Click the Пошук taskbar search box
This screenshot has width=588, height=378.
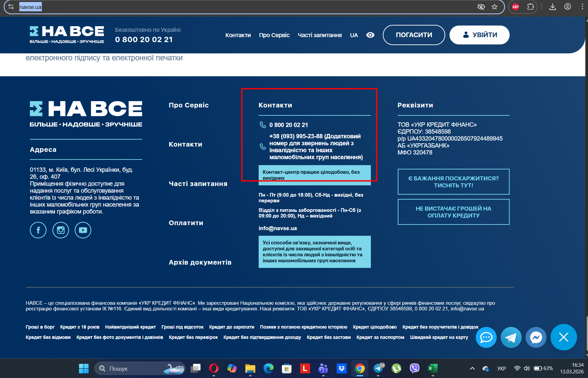pyautogui.click(x=140, y=368)
